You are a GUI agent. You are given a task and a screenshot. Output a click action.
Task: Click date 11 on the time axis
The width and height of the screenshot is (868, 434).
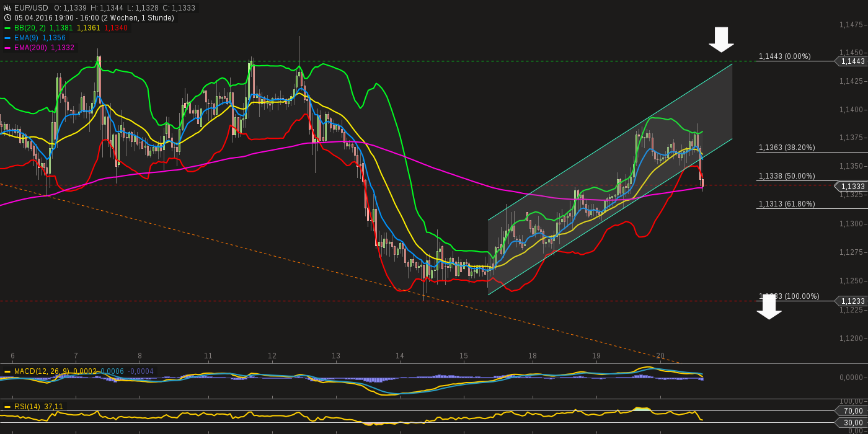click(208, 356)
